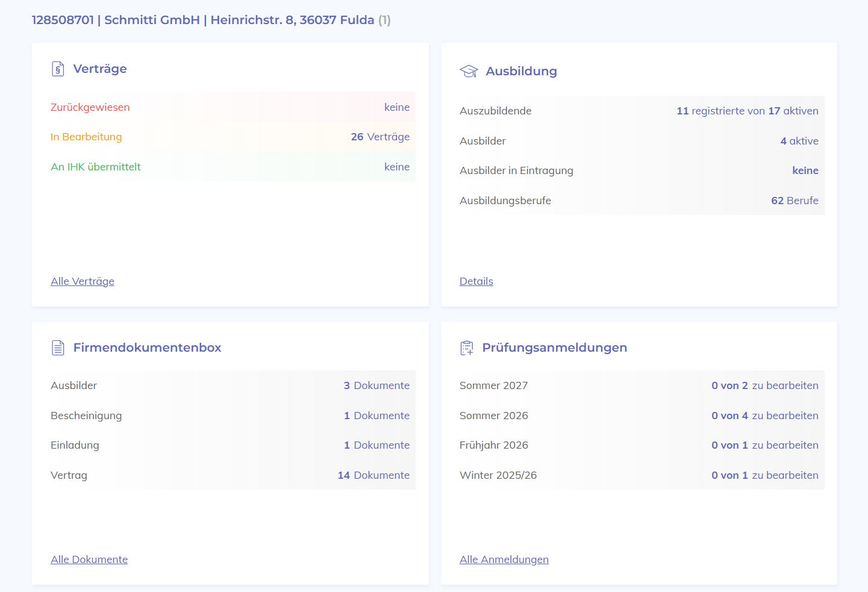Open Winter 2025/26 exam registrations
Screen dimensions: 868x592
coord(639,475)
